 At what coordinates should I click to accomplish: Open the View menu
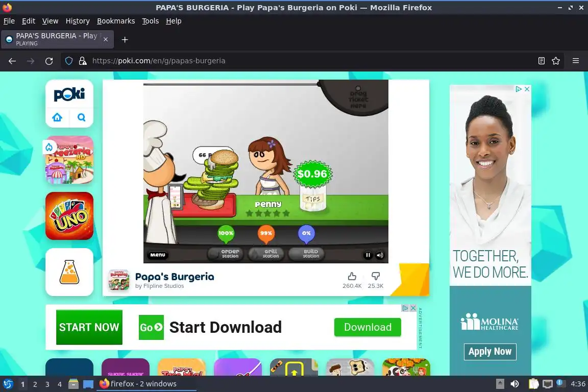click(50, 21)
